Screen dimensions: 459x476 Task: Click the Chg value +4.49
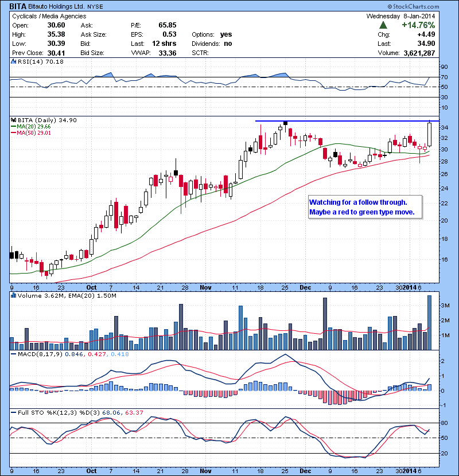click(x=426, y=34)
